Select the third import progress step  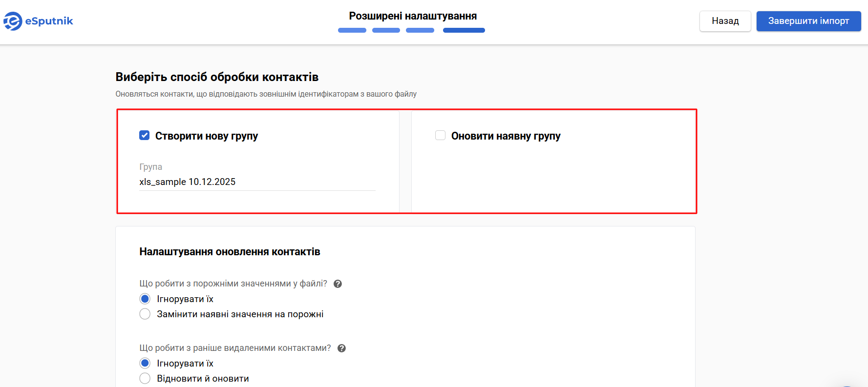click(420, 30)
